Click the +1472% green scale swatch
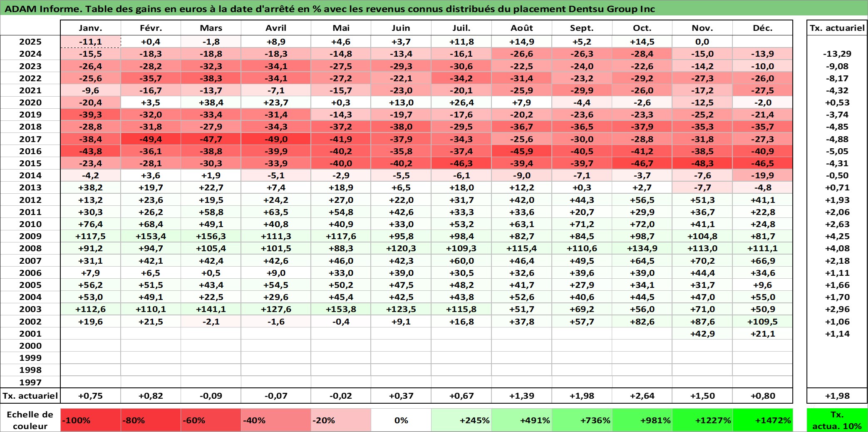 pyautogui.click(x=762, y=420)
